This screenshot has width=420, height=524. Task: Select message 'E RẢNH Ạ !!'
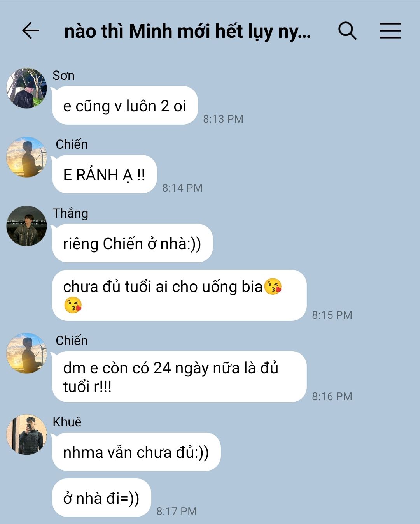(104, 174)
